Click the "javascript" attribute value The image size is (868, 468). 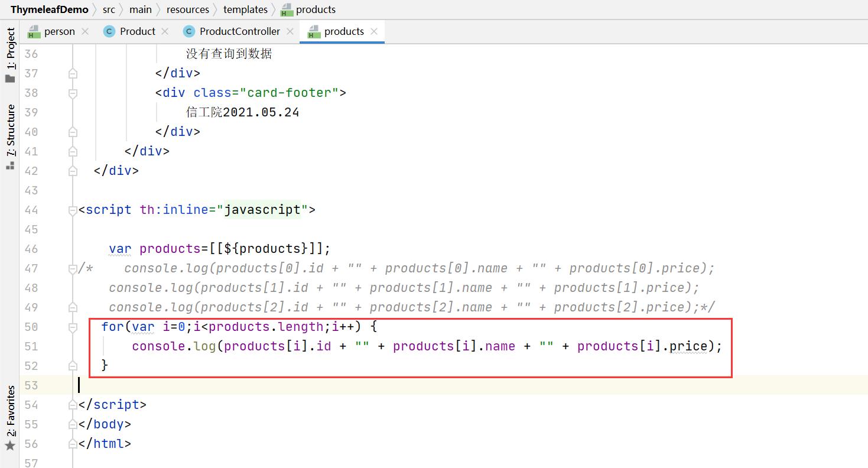tap(262, 210)
